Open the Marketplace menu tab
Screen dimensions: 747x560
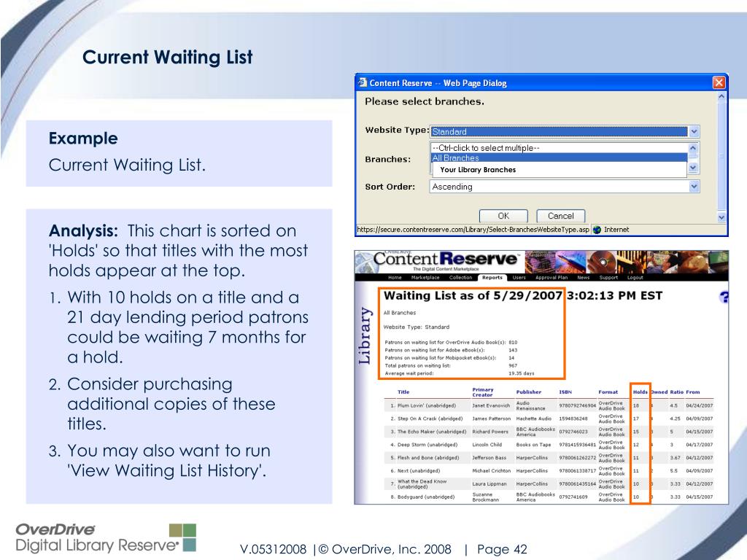pyautogui.click(x=425, y=277)
